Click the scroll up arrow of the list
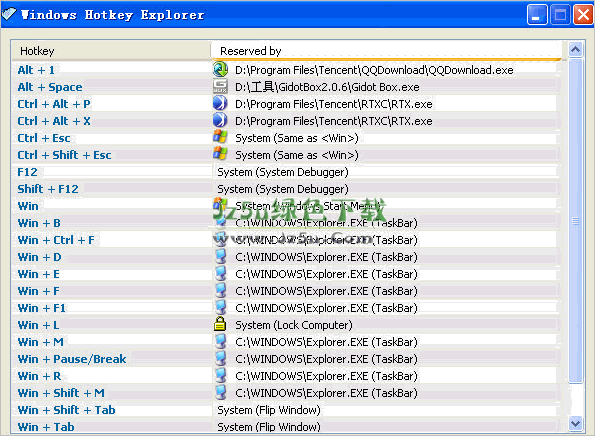The image size is (595, 436). pos(575,49)
